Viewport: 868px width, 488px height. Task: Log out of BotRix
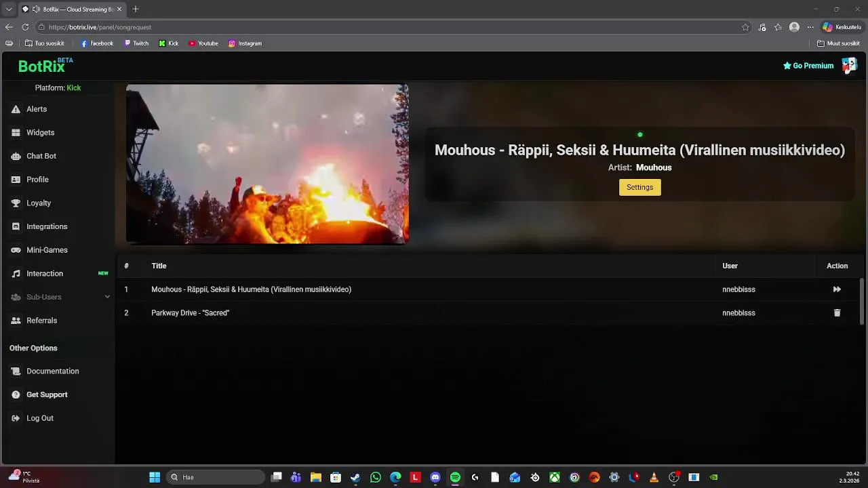(x=39, y=418)
